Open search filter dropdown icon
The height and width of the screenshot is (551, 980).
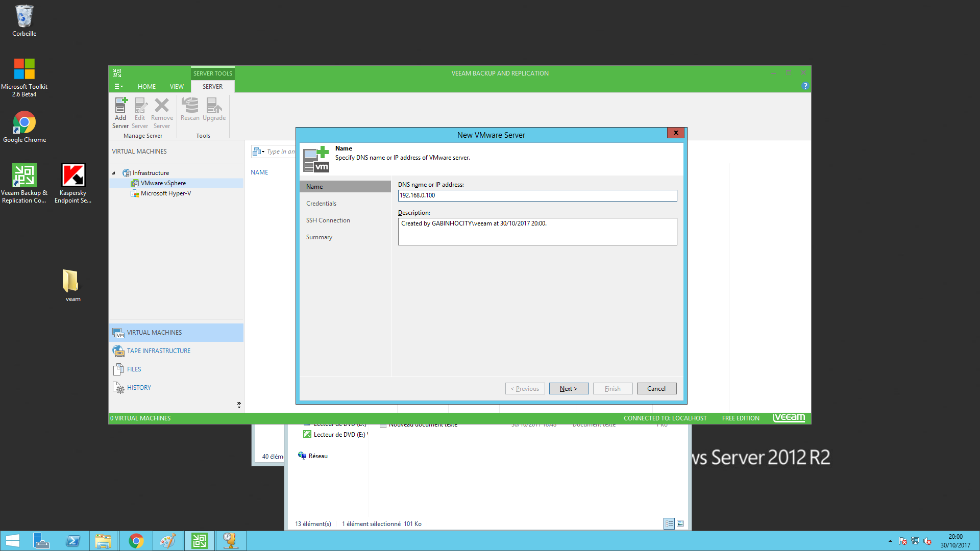[259, 152]
